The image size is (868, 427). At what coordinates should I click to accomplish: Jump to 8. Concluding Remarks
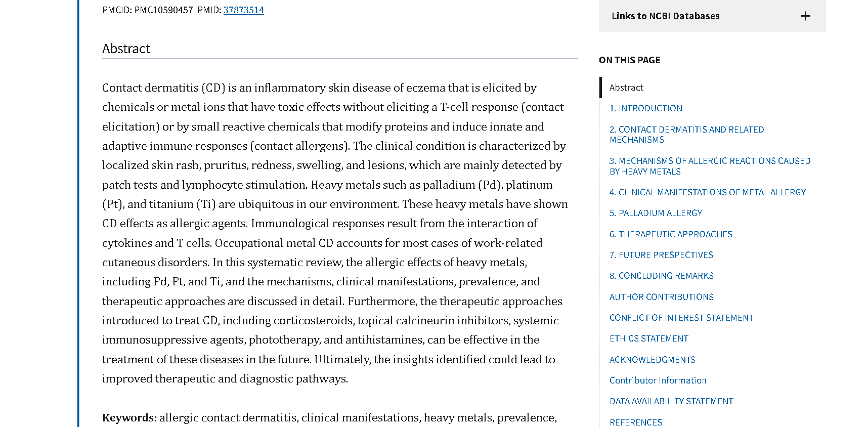[661, 276]
